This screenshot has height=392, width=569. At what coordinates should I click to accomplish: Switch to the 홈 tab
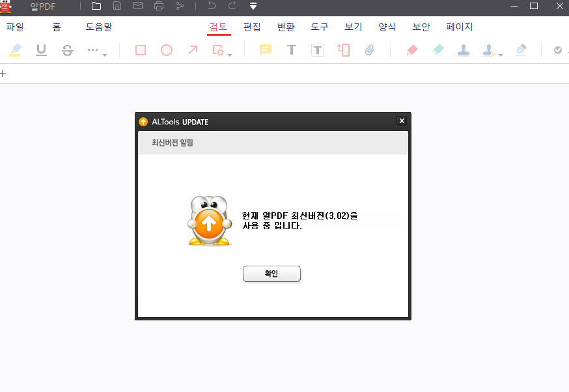57,27
